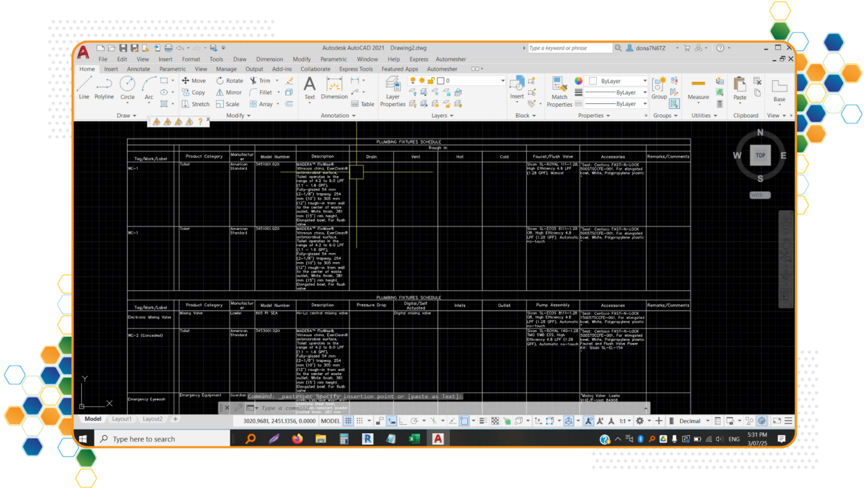Image resolution: width=868 pixels, height=488 pixels.
Task: Click the Trim tool
Action: pos(260,81)
